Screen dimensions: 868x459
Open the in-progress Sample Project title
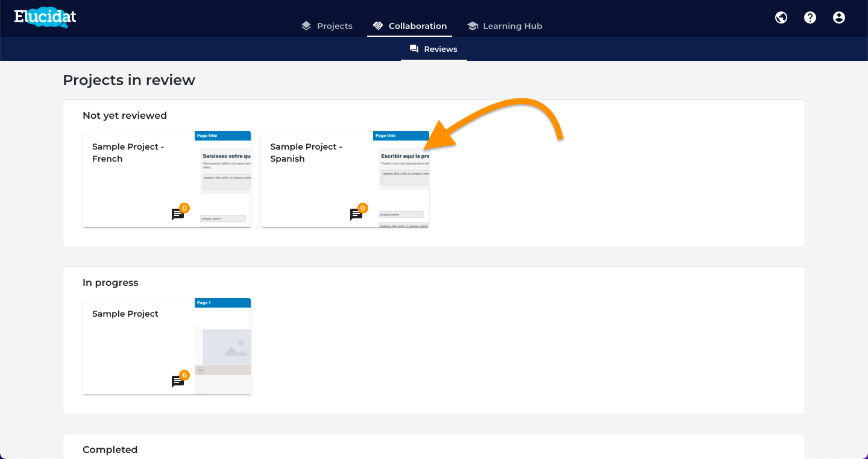pos(125,314)
